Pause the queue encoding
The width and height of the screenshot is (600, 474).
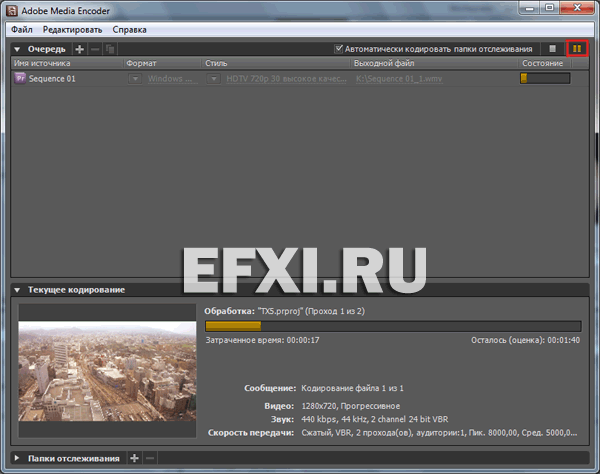coord(577,48)
